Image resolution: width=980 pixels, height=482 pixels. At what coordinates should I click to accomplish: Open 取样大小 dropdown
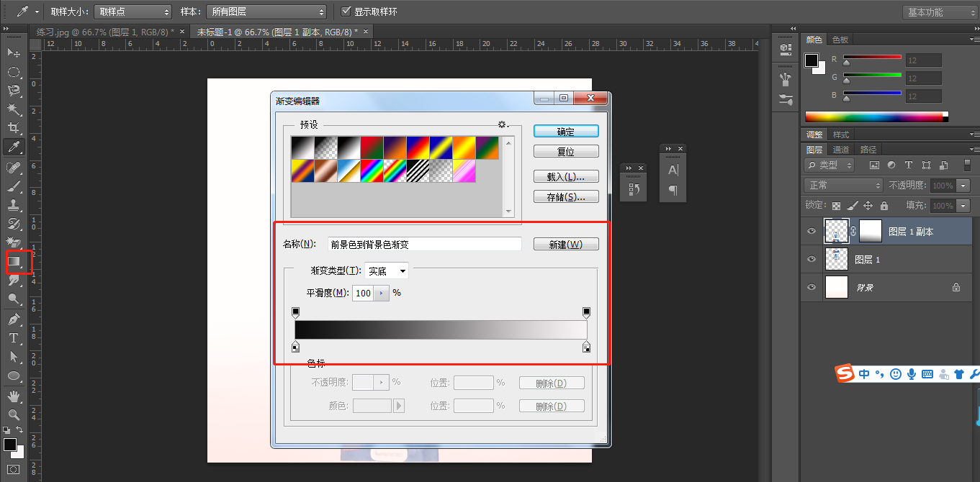point(133,12)
